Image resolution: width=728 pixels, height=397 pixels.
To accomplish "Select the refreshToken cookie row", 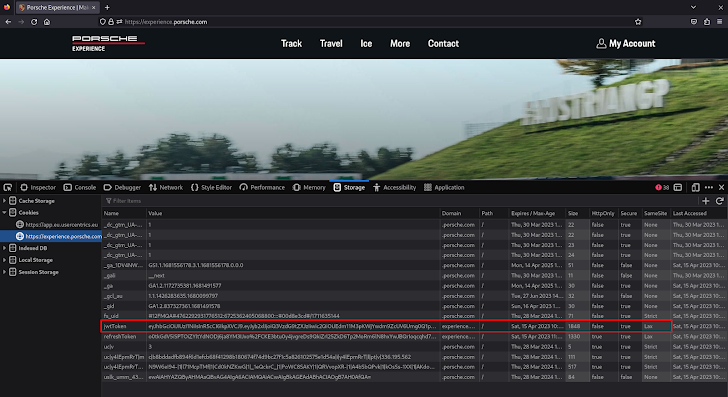I will tap(415, 337).
